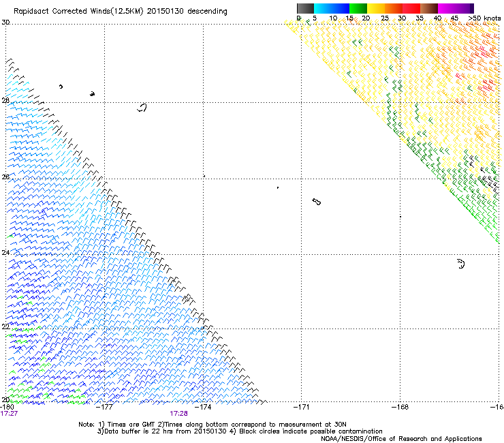The image size is (504, 443).
Task: Click the '10' label under the color bar
Action: point(333,18)
